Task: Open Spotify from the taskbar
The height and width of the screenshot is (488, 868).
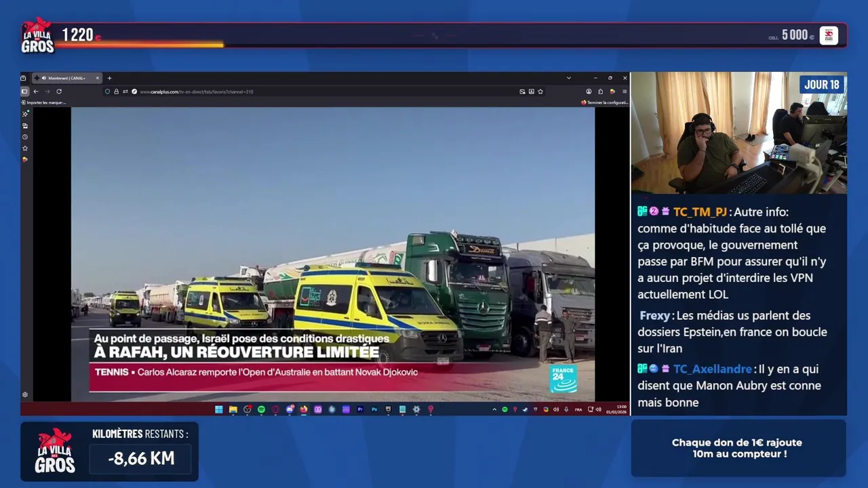Action: pos(261,409)
